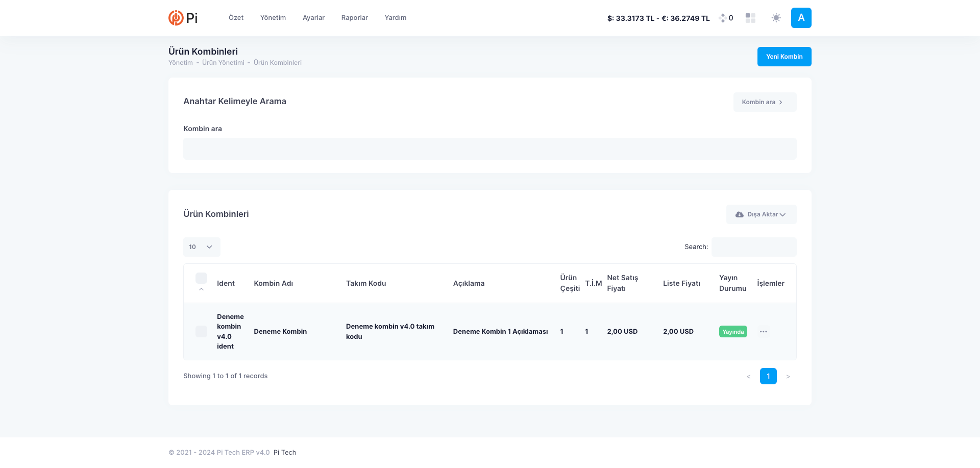This screenshot has height=468, width=980.
Task: Click the Pi logo icon
Action: point(176,18)
